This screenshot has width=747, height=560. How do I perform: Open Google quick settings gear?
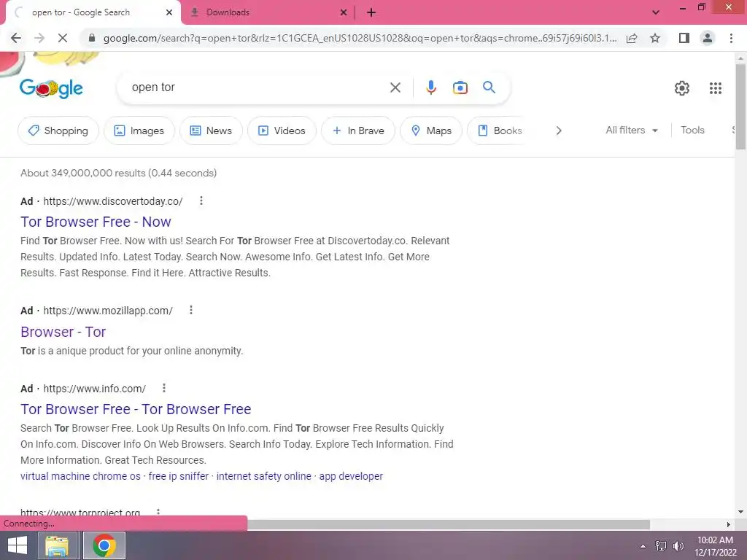point(682,88)
